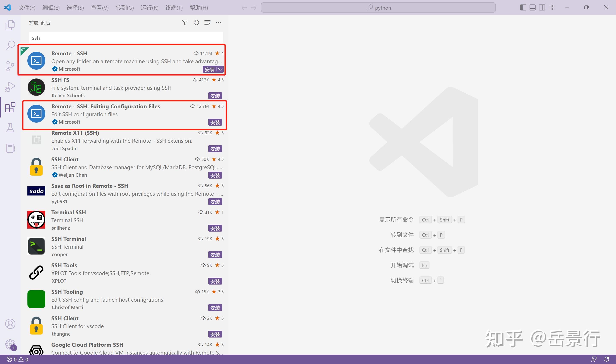
Task: Click the VS Code logo icon
Action: point(8,8)
